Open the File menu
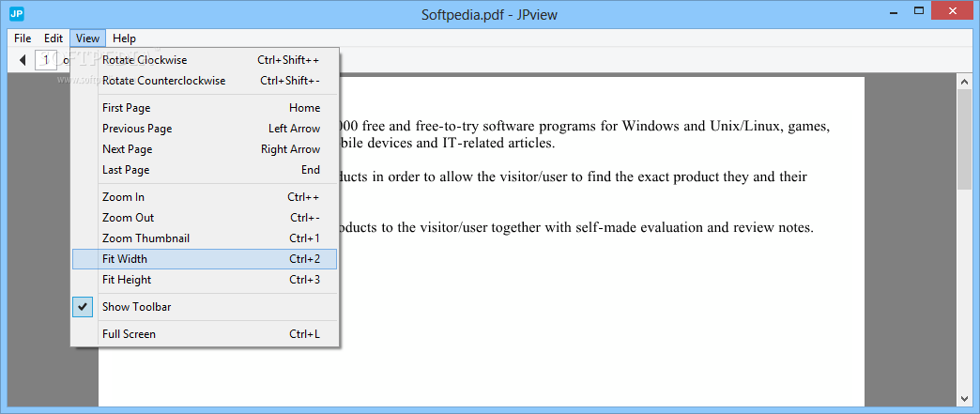 click(x=23, y=38)
